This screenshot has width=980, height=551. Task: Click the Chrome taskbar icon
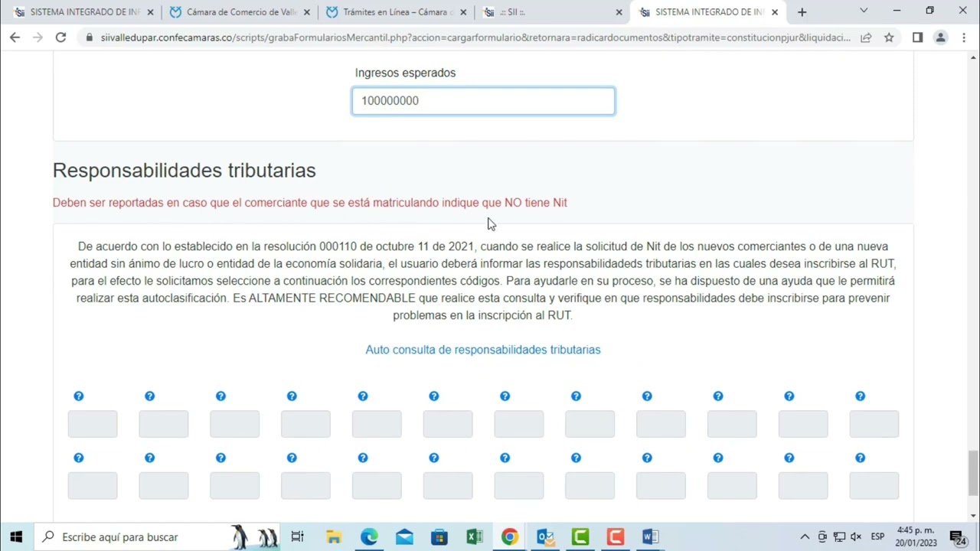pos(510,536)
